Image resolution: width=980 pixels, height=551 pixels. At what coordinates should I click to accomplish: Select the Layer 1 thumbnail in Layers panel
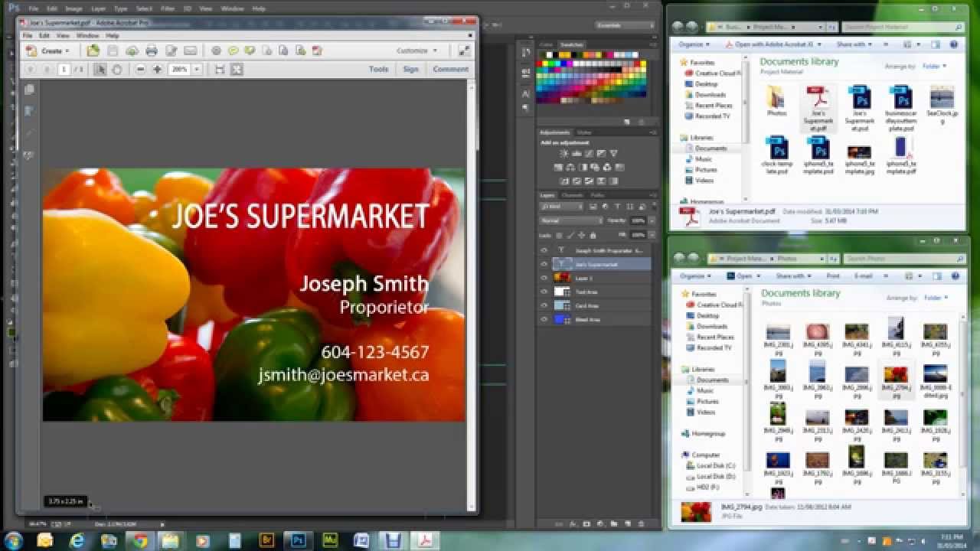click(563, 278)
